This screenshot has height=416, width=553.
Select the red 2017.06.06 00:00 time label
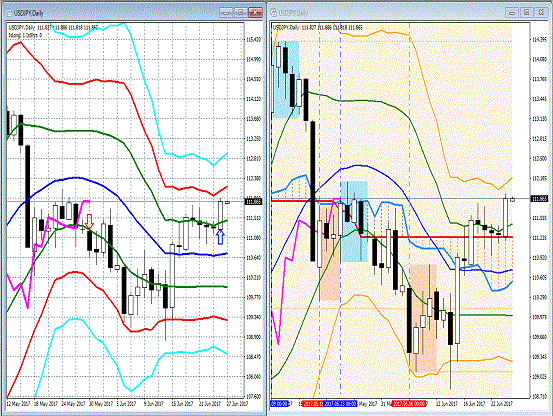click(409, 403)
